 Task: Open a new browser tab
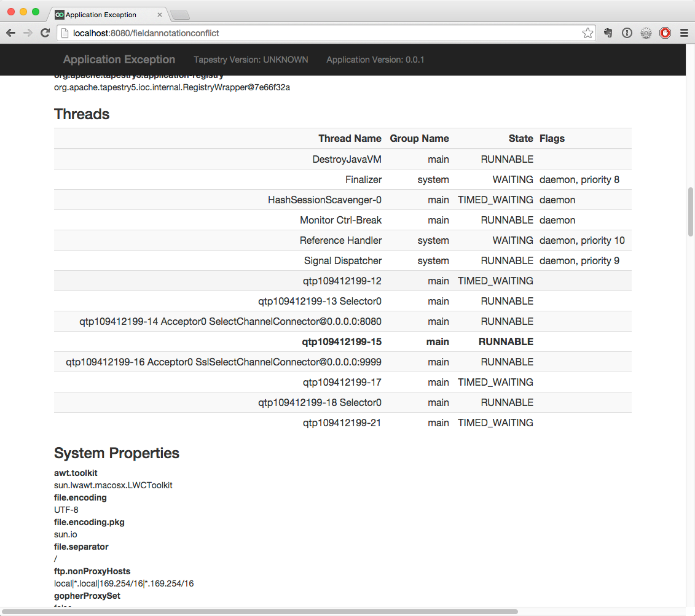tap(179, 15)
